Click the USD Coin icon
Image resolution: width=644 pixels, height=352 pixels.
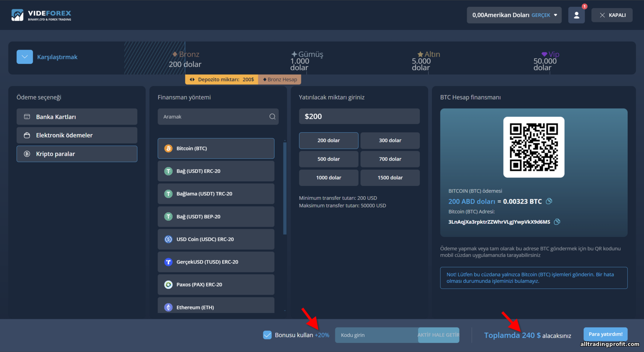168,240
